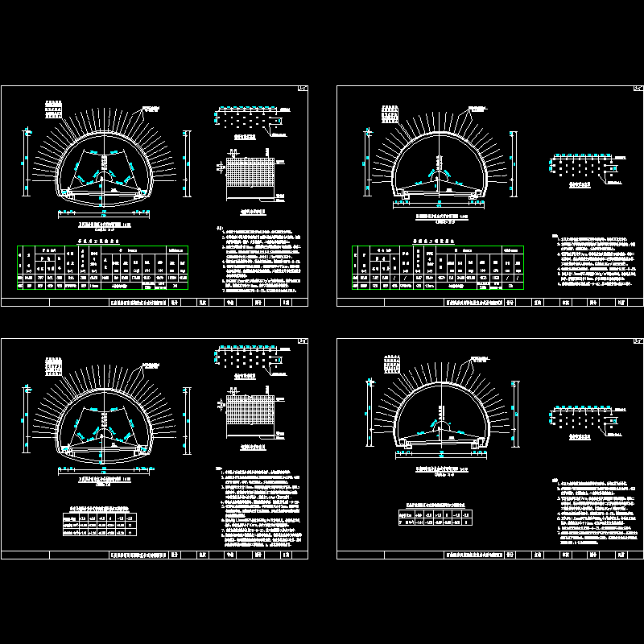Click the corner sheet-number box of the bottom-left sheet
The height and width of the screenshot is (644, 644).
point(303,341)
